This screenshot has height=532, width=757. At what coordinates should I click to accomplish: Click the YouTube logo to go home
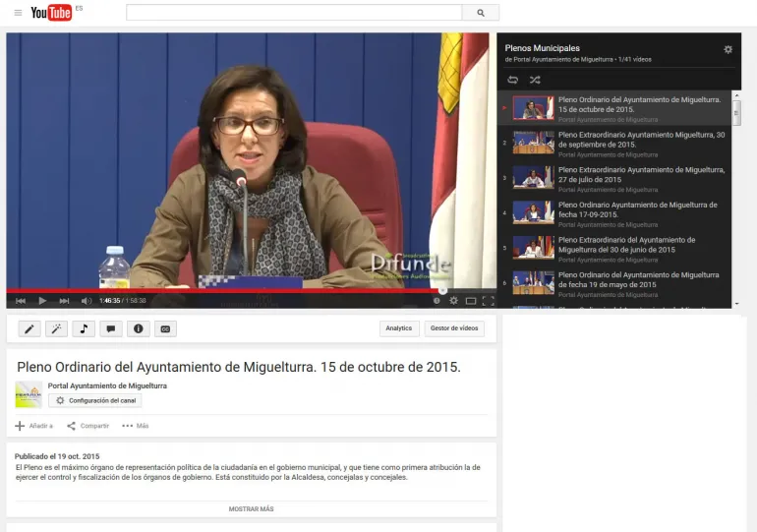coord(51,13)
